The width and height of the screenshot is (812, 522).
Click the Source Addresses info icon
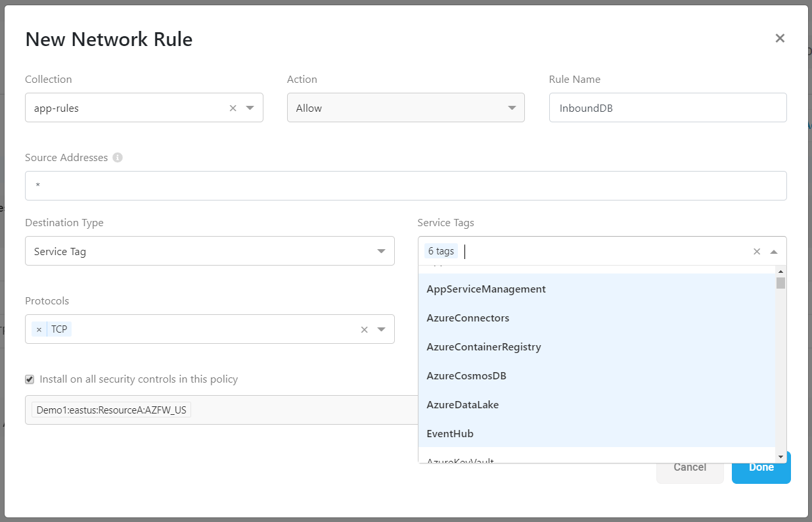[118, 158]
